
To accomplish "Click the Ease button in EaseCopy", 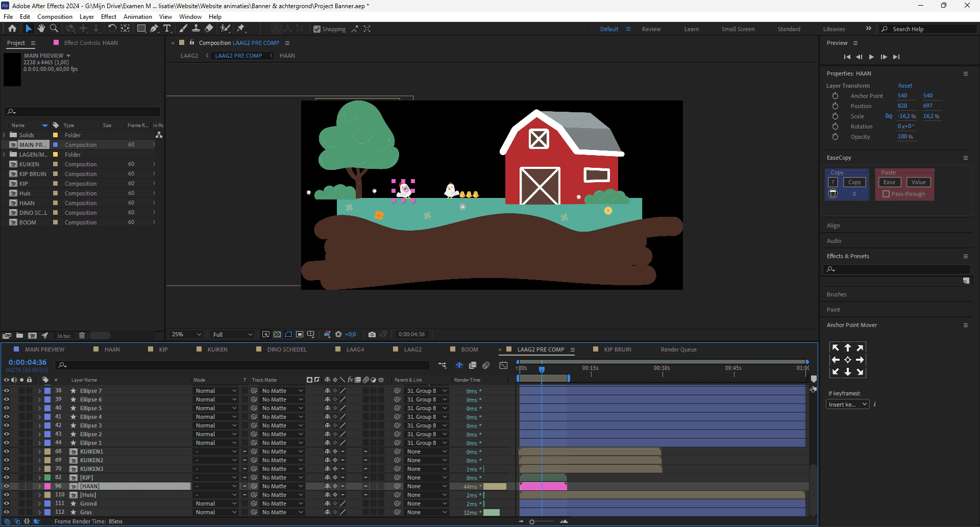I will [889, 182].
